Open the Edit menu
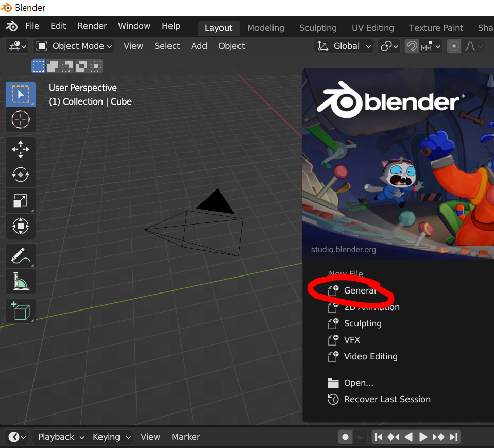Screen dimensions: 494x448 coord(58,26)
